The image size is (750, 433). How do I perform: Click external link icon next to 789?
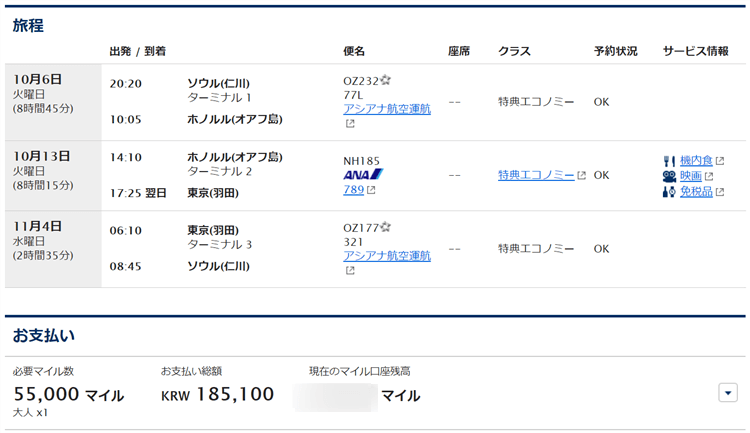371,190
